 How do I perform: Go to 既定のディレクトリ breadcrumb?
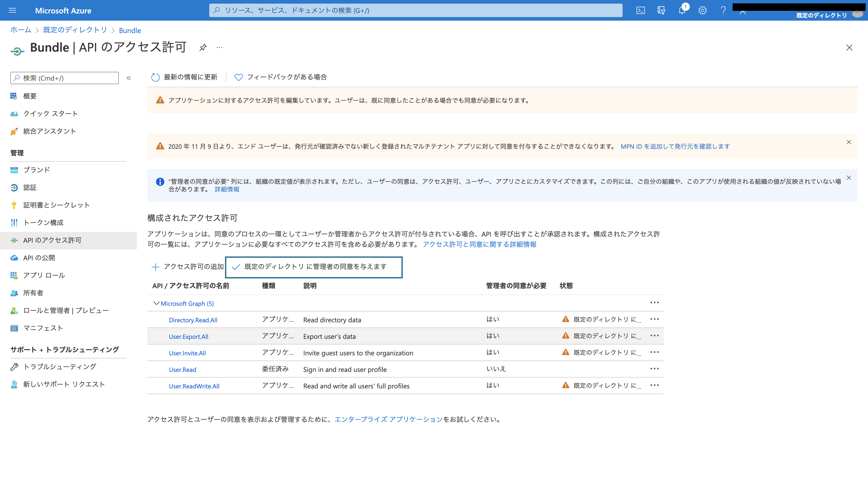[x=75, y=30]
